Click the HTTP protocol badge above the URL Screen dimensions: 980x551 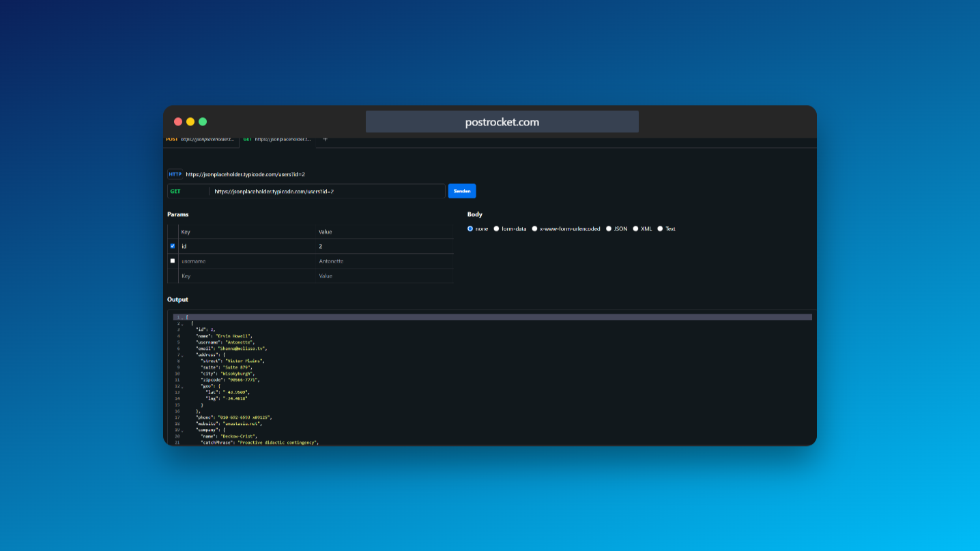(175, 175)
